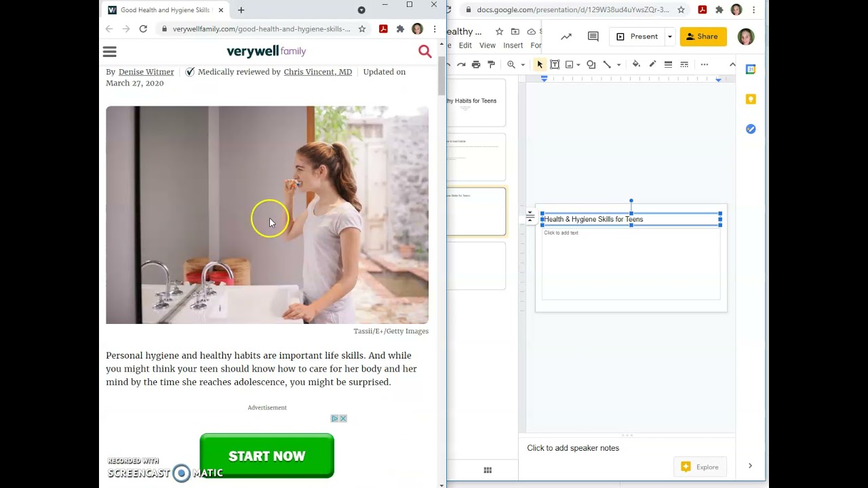Bookmark the verywell family page with star
868x488 pixels.
[x=362, y=29]
